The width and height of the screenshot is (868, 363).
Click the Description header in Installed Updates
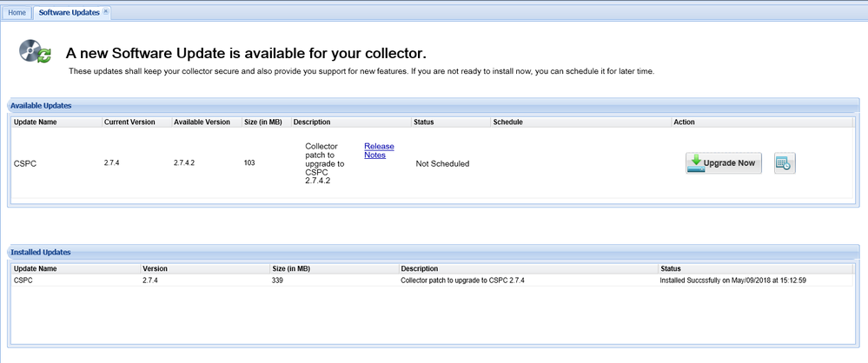(528, 268)
